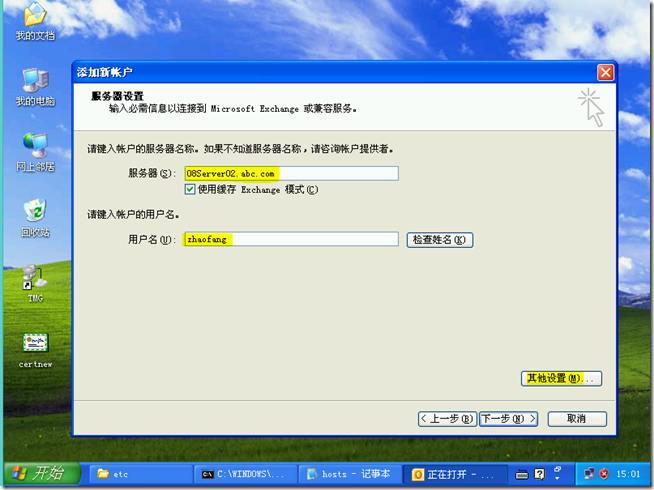
Task: Select the Recycle Bin desktop icon
Action: 35,218
